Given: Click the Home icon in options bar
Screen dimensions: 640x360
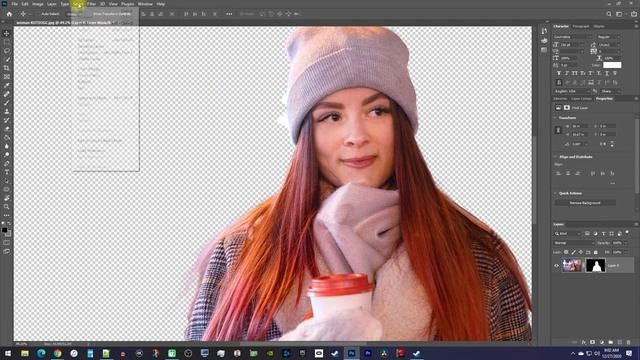Looking at the screenshot, I should pos(9,14).
